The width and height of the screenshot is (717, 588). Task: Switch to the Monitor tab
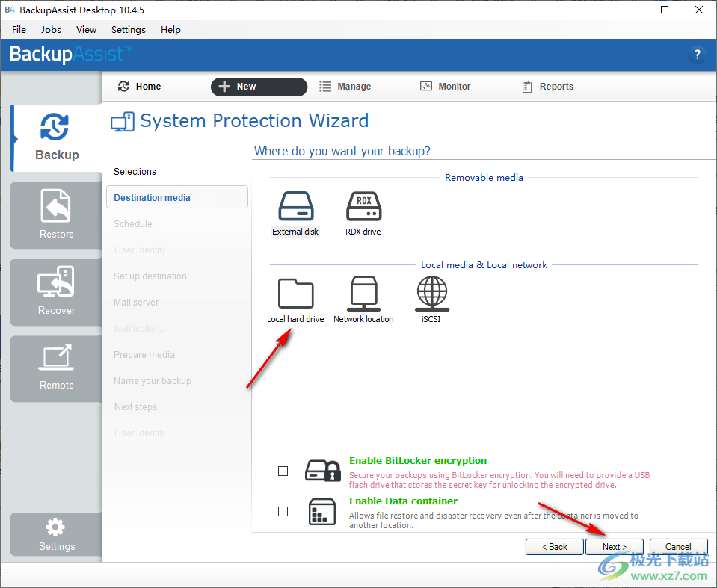[x=446, y=87]
